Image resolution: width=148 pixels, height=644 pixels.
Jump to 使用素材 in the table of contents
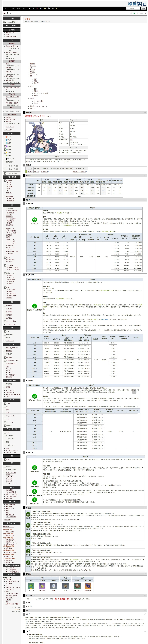coord(32,72)
